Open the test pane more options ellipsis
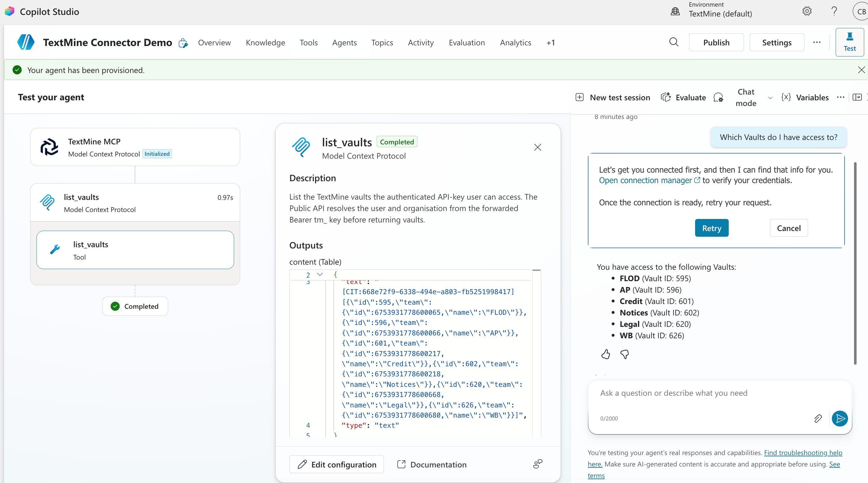 (x=840, y=97)
